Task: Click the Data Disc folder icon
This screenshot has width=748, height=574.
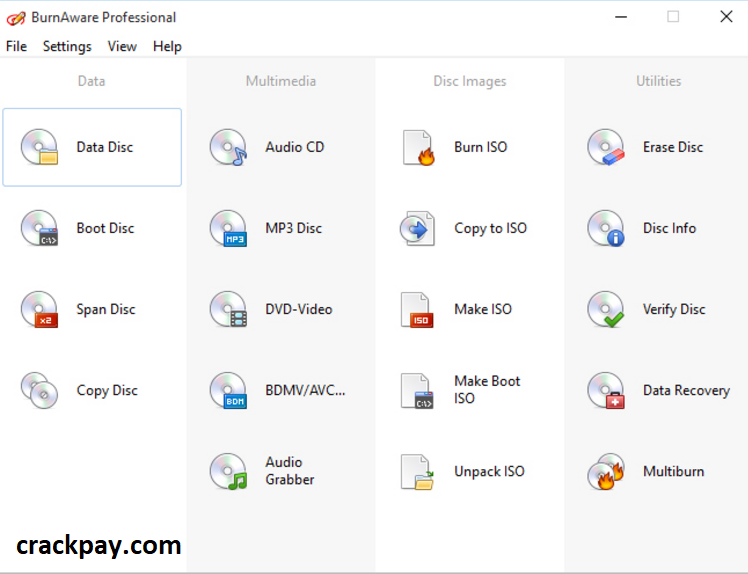Action: (x=40, y=147)
